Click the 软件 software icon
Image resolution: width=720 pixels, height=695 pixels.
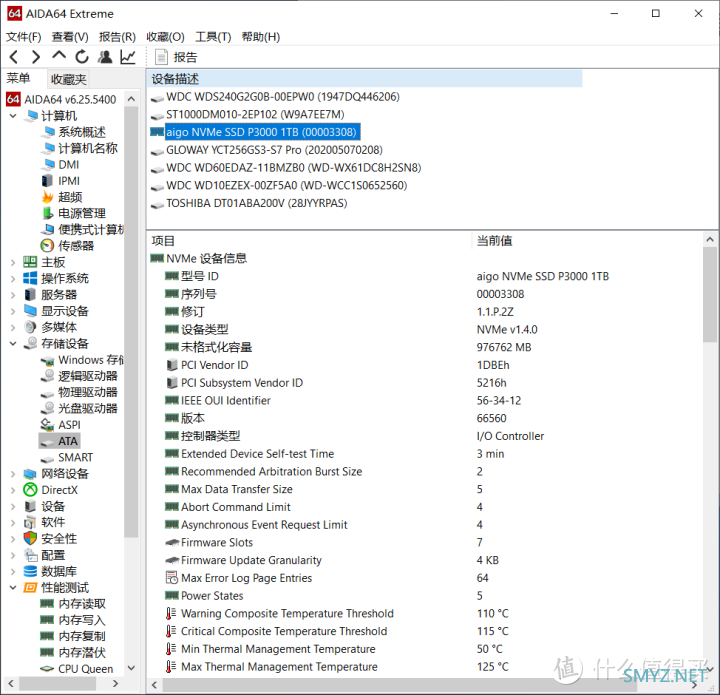click(30, 522)
